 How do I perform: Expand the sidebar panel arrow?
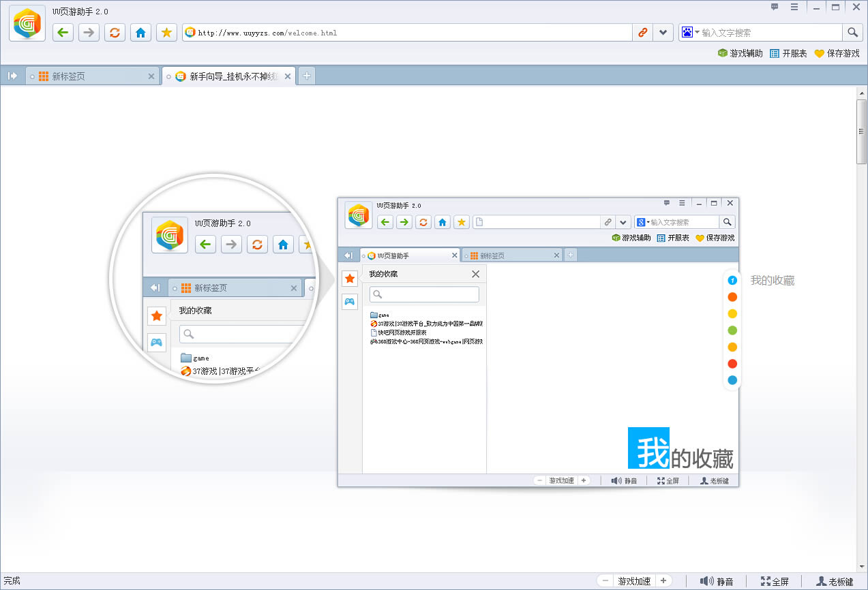pyautogui.click(x=12, y=76)
